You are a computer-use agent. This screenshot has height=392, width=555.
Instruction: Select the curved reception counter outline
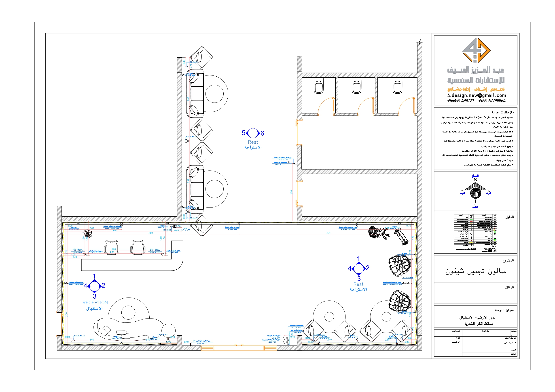(x=132, y=256)
